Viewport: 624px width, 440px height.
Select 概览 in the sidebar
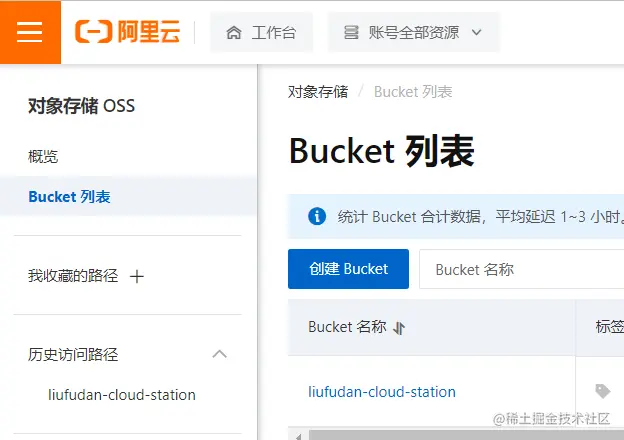coord(43,156)
